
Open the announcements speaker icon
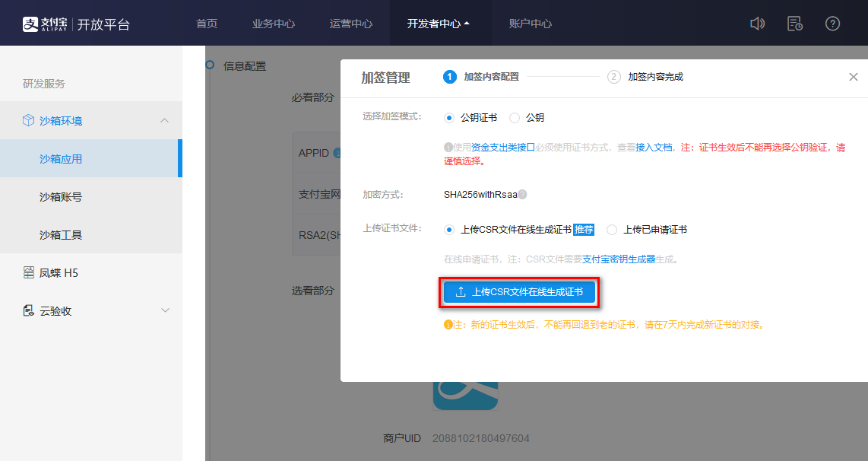[x=757, y=24]
